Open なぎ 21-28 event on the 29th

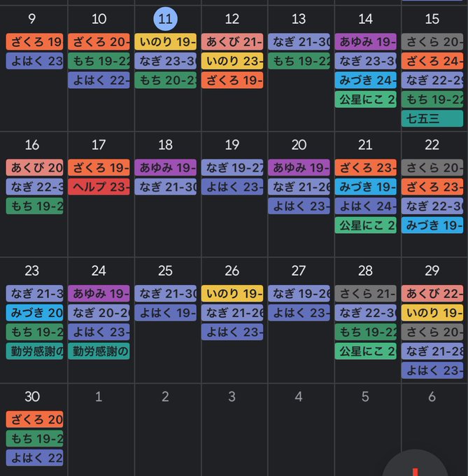432,351
